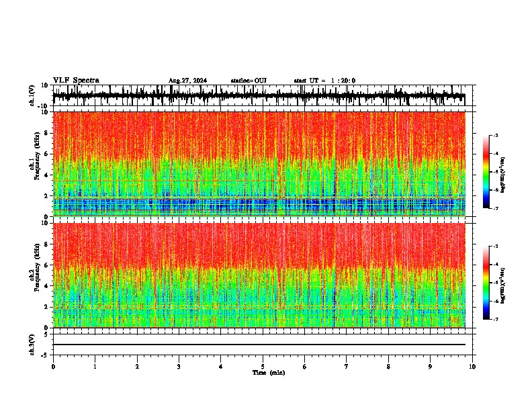Click the ch.2 spectrogram 8 kHz tick label
The image size is (532, 411).
click(x=47, y=244)
